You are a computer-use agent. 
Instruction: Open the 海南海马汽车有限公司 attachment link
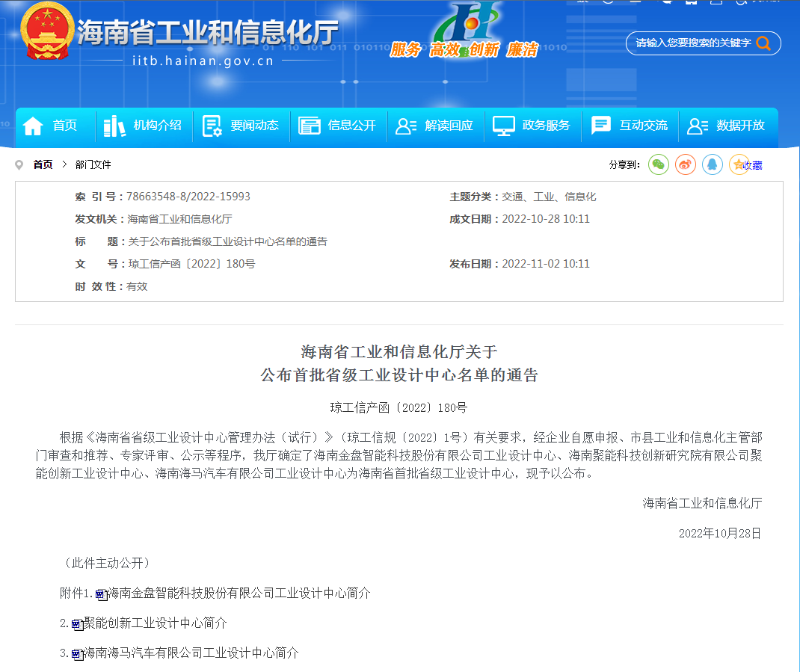coord(191,653)
